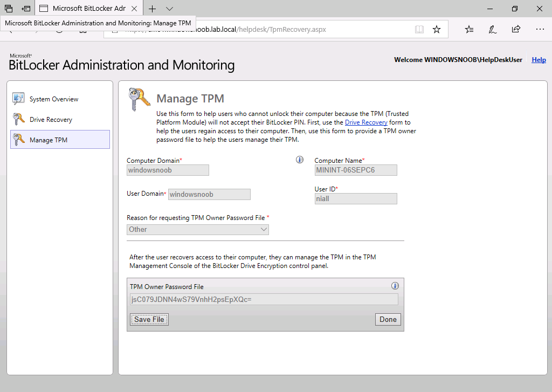Click the Share icon
The width and height of the screenshot is (552, 392).
[516, 29]
